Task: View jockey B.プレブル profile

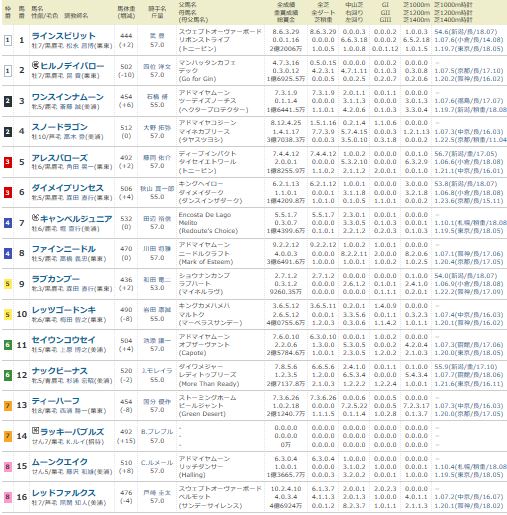Action: pyautogui.click(x=157, y=432)
